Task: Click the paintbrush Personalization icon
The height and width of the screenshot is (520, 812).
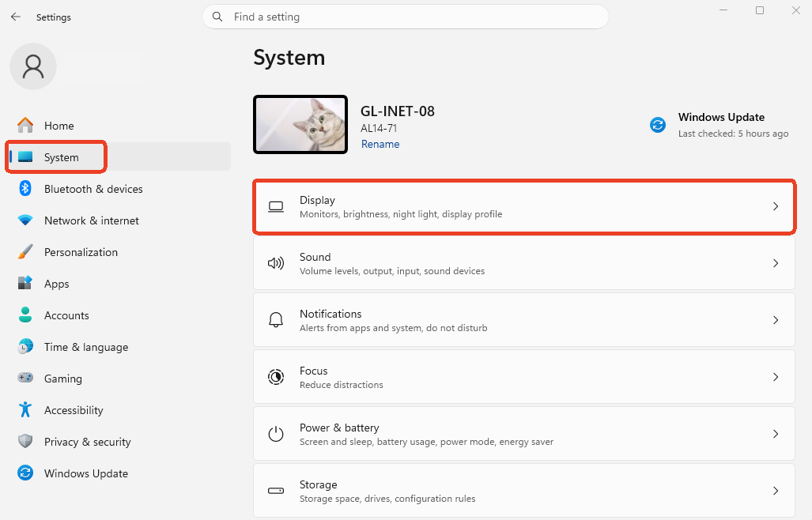Action: [25, 252]
